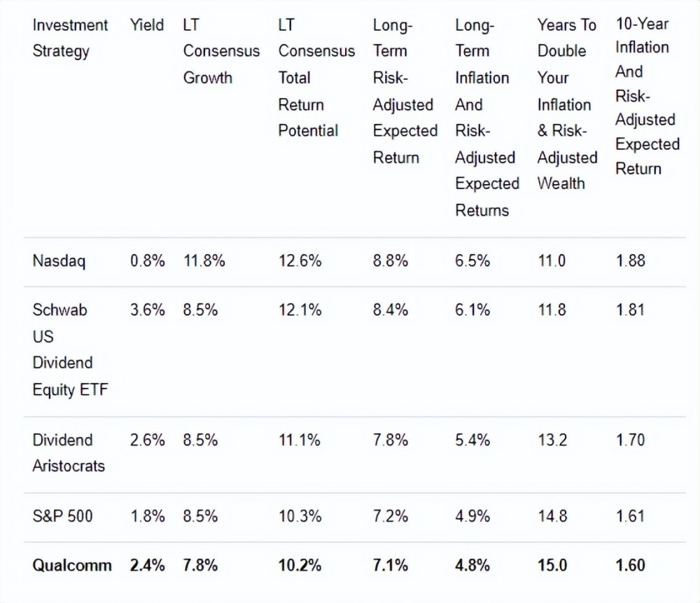Image resolution: width=700 pixels, height=603 pixels.
Task: Click the LT Consensus Growth header
Action: coord(220,51)
